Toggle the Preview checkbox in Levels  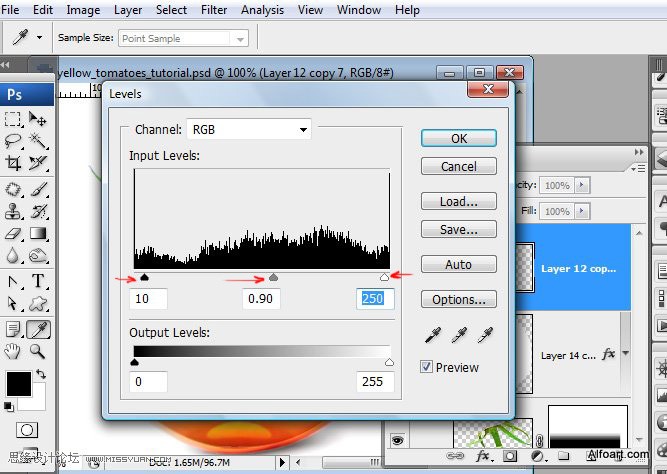pyautogui.click(x=426, y=367)
